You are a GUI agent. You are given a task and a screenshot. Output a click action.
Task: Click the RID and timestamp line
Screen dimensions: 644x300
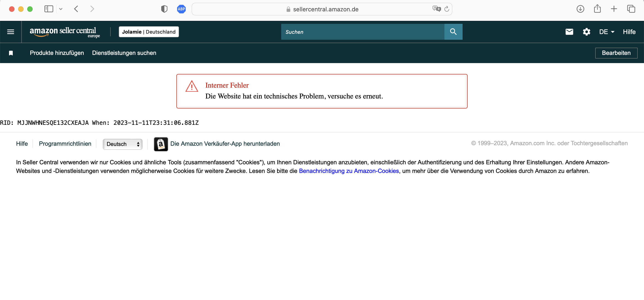[99, 123]
